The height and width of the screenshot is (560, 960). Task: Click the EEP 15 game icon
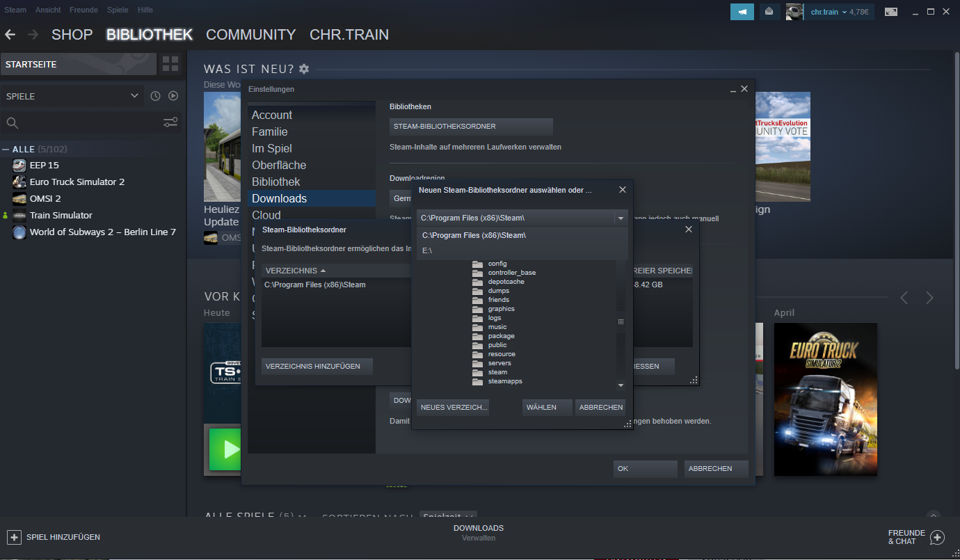tap(19, 165)
